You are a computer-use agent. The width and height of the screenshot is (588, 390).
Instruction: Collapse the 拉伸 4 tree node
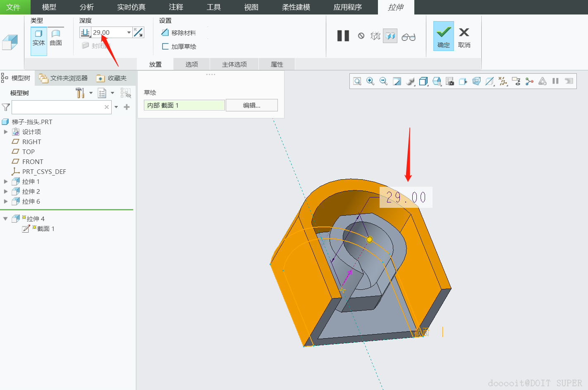(x=5, y=219)
